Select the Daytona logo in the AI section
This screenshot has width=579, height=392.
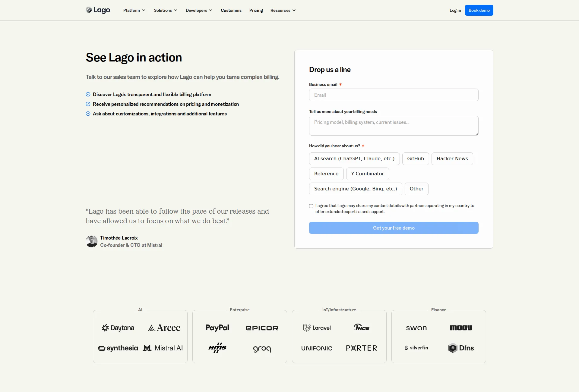click(118, 328)
